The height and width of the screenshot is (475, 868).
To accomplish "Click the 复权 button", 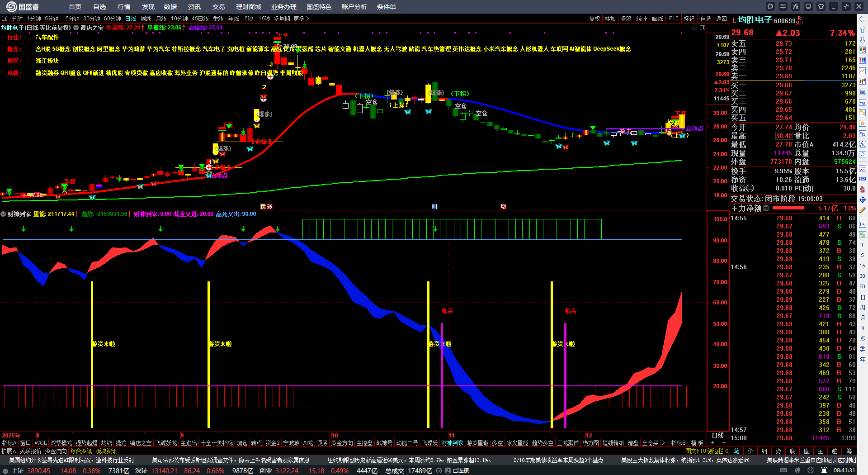I will pos(594,19).
